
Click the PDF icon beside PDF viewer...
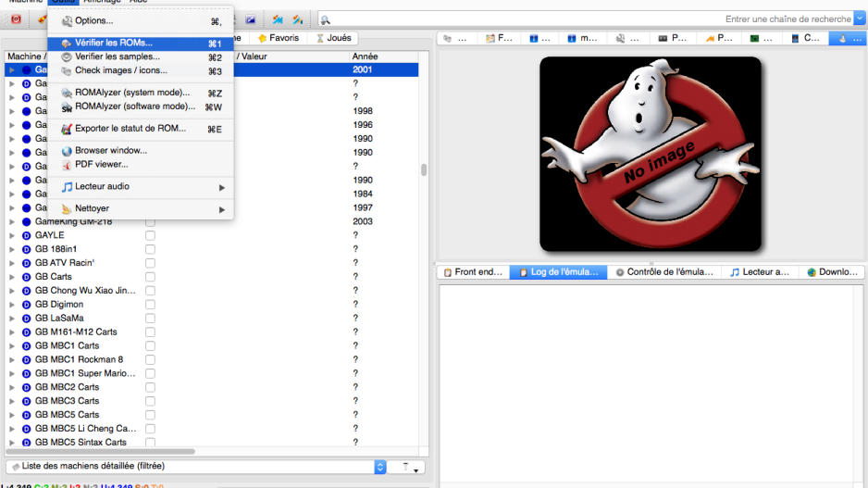click(67, 165)
